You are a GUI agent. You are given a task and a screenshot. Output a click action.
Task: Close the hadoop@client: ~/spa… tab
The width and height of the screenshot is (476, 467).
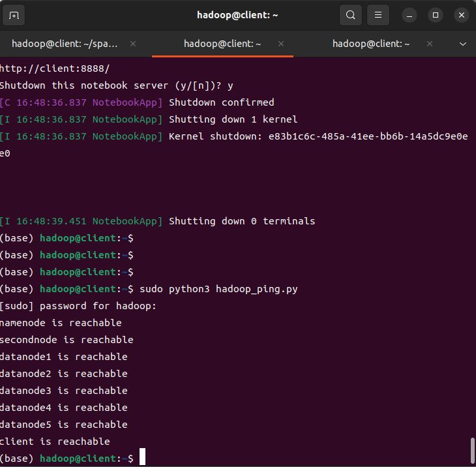133,44
